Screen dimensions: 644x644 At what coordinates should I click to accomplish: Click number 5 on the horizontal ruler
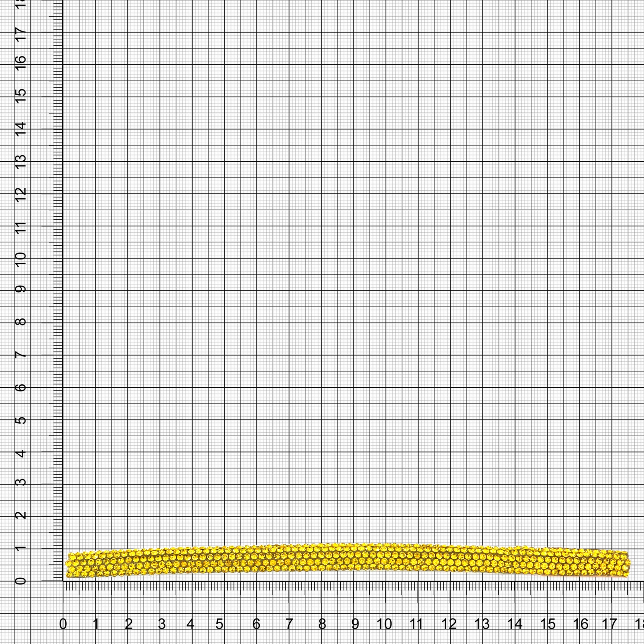pyautogui.click(x=219, y=624)
